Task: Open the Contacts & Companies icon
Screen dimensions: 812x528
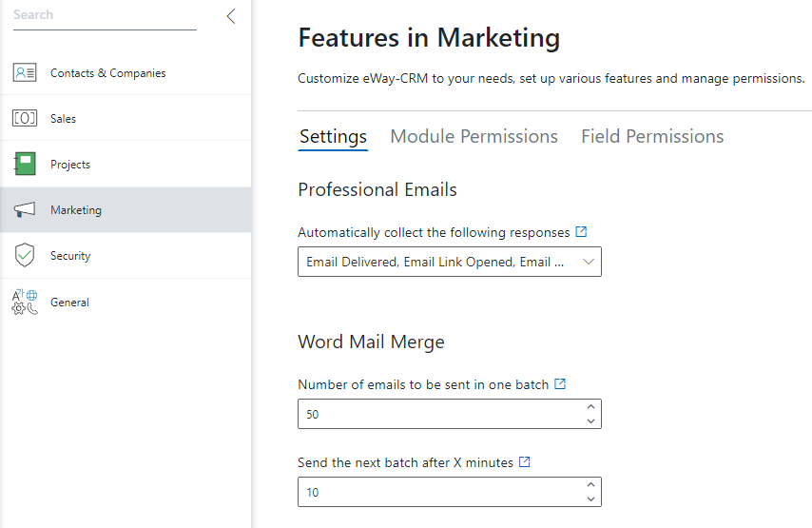Action: tap(25, 72)
